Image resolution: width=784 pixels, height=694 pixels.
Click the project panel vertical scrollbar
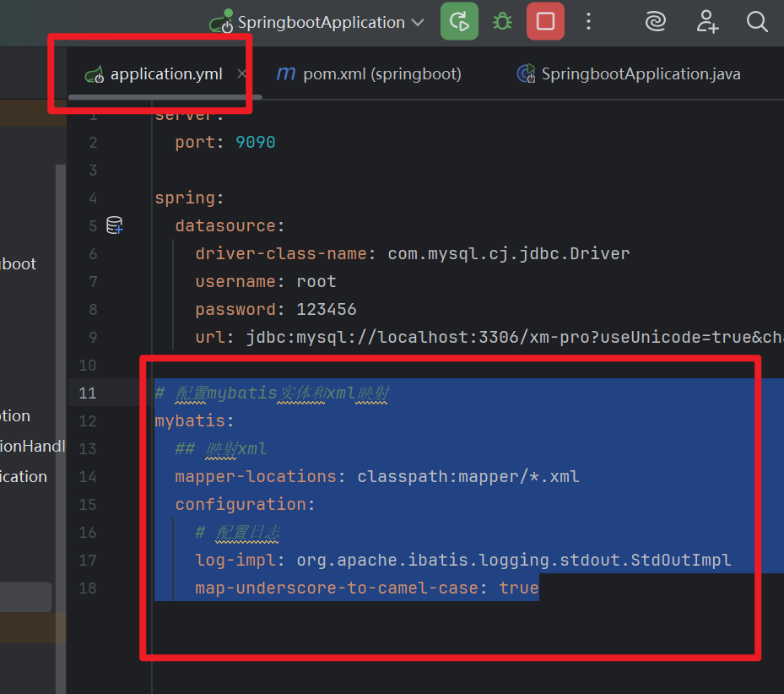click(x=61, y=428)
